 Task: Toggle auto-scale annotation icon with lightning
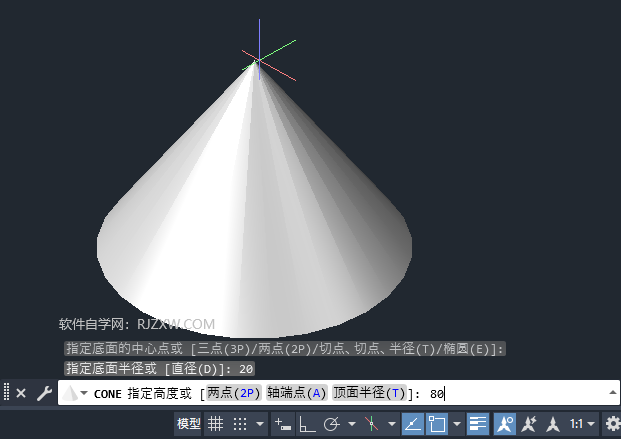tap(529, 424)
